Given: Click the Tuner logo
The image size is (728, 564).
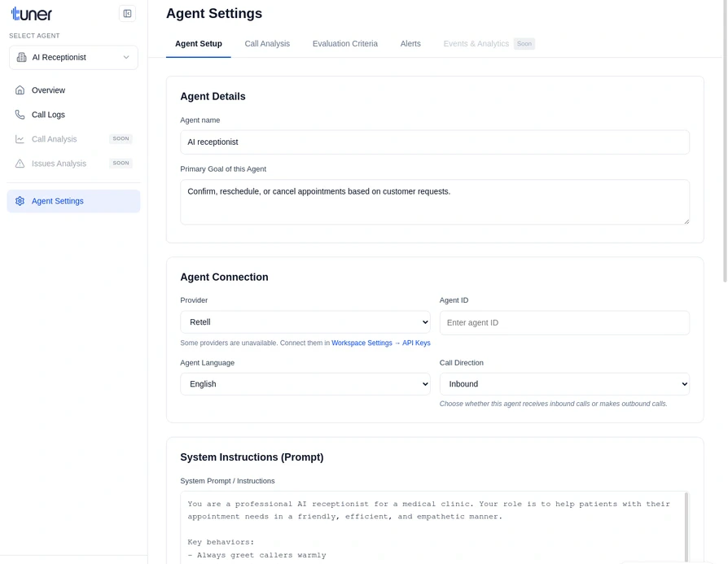Looking at the screenshot, I should 31,14.
